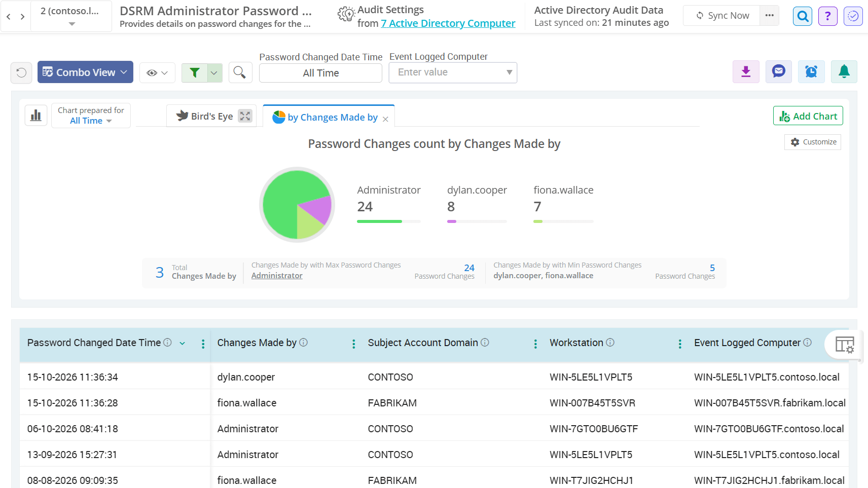Switch to Bird's Eye tab
This screenshot has height=488, width=868.
(x=211, y=116)
